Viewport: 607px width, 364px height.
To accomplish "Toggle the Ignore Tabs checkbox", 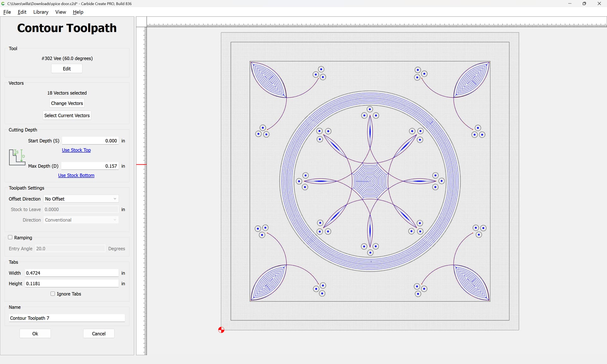I will [x=53, y=294].
